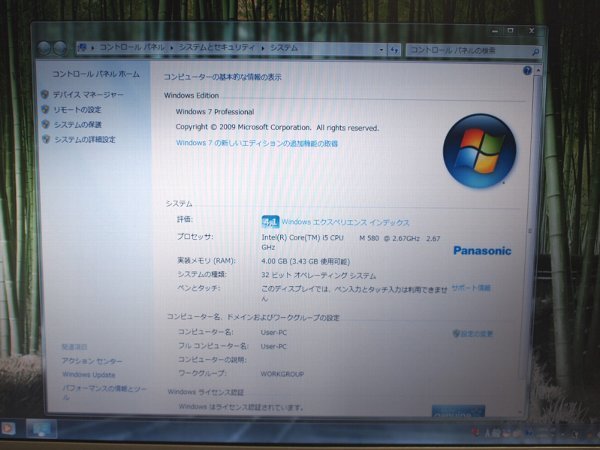600x450 pixels.
Task: Click the Copyright 2009 Microsoft text
Action: pos(277,127)
